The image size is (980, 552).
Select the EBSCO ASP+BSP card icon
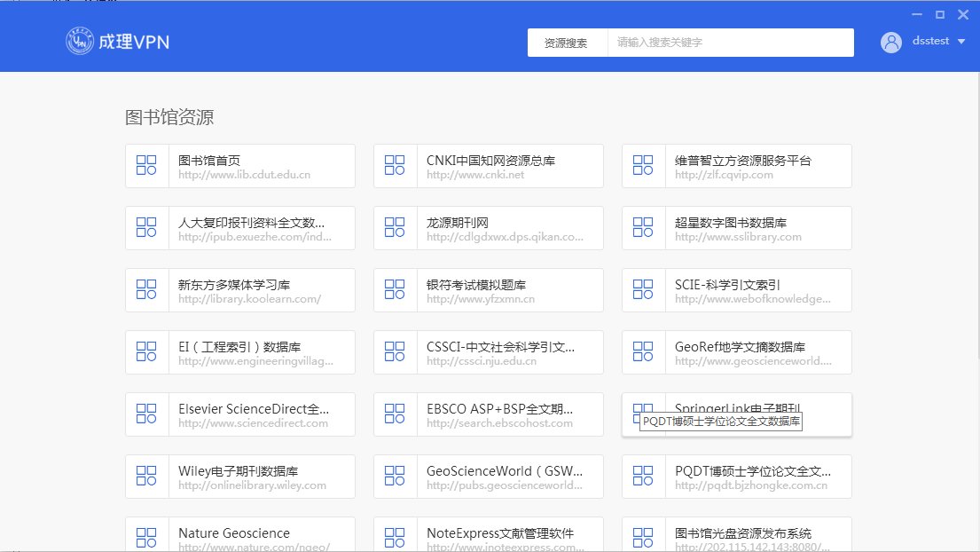[395, 414]
